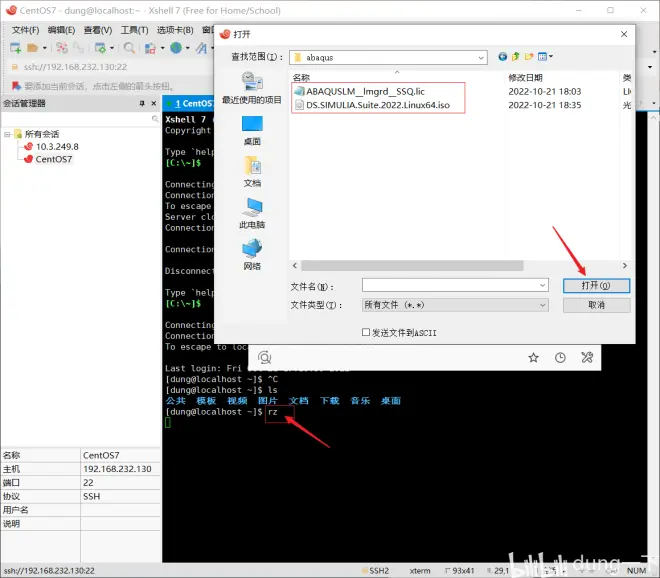
Task: Go to 网络 in places bar
Action: pos(252,255)
